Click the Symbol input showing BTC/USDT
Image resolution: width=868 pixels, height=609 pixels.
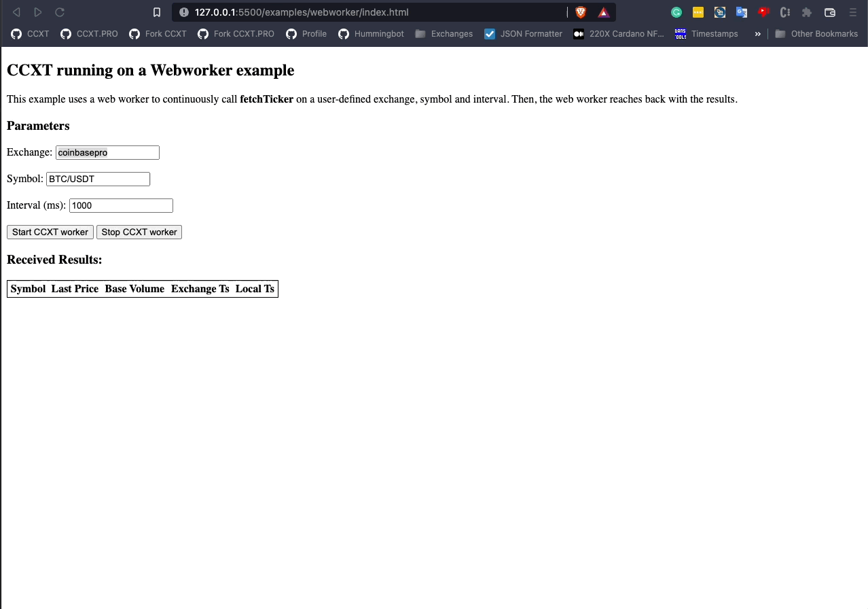pos(97,179)
